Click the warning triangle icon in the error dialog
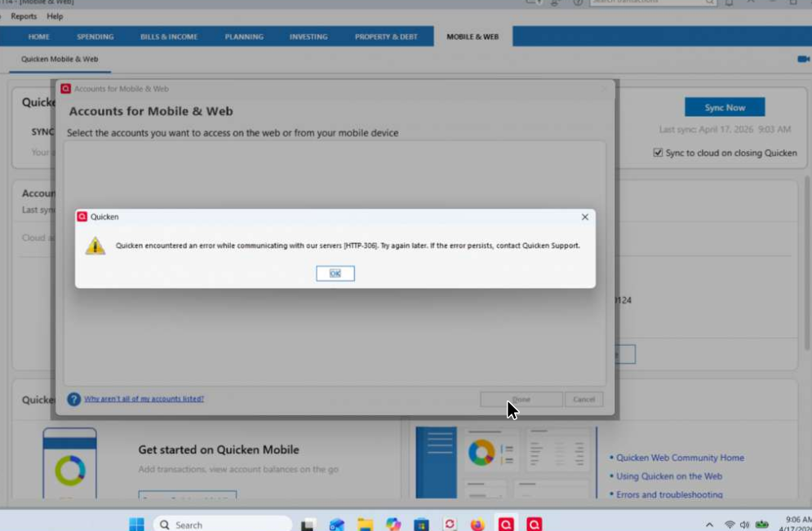The image size is (812, 531). 95,246
